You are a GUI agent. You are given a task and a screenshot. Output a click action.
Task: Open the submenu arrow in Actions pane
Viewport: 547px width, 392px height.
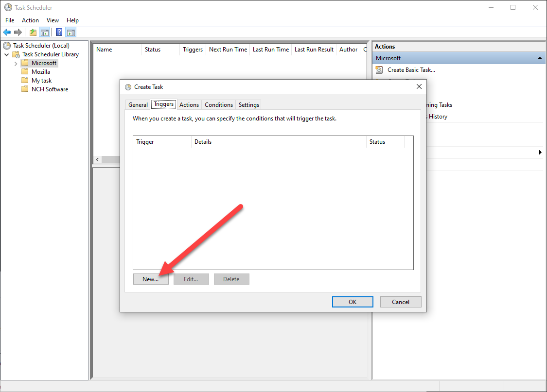coord(540,152)
